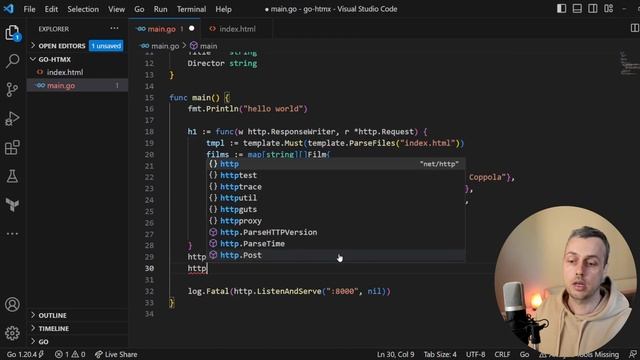Click the VS Code logo icon
This screenshot has height=360, width=640.
coord(9,9)
